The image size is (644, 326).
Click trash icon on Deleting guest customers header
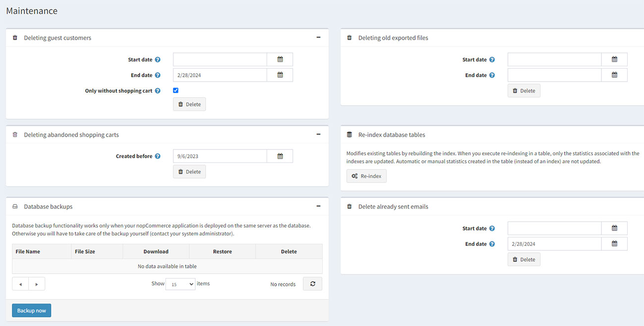(x=15, y=37)
